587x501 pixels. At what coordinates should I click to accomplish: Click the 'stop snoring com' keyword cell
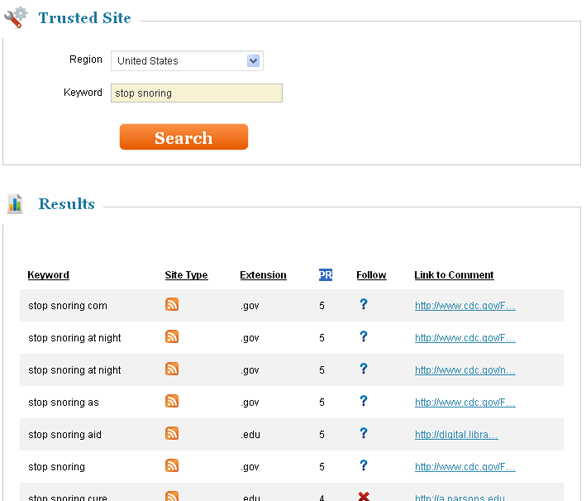(68, 306)
